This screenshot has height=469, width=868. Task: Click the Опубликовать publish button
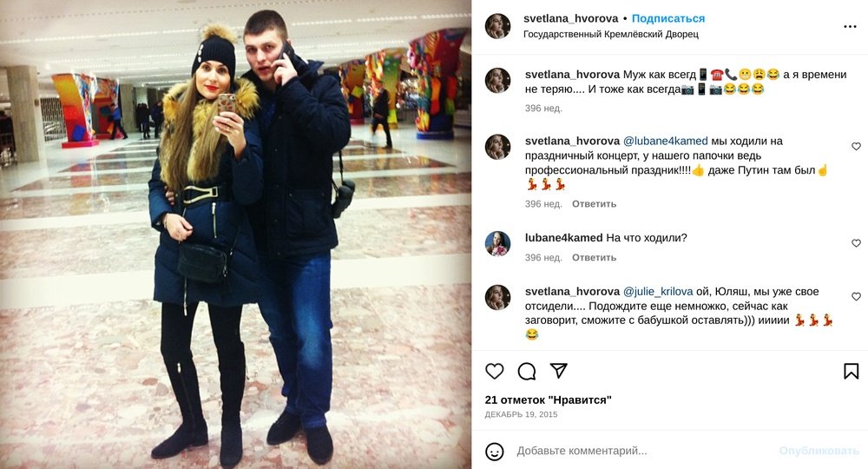[x=819, y=452]
